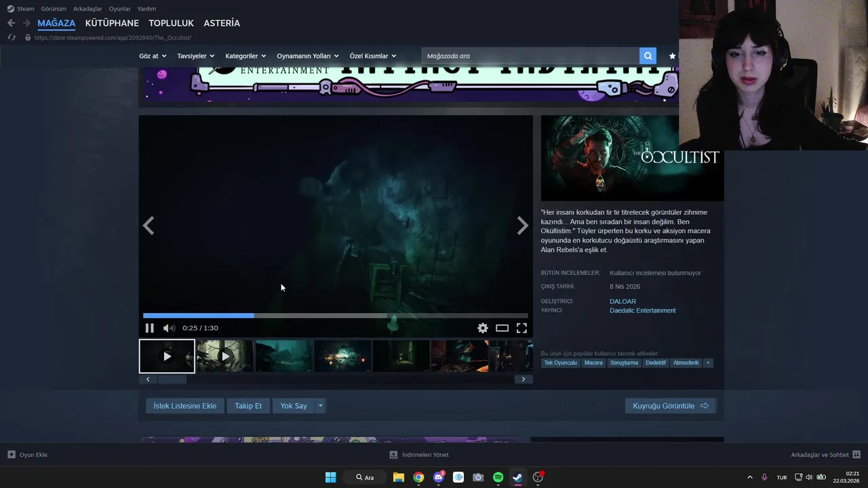Click Yok Say button
The height and width of the screenshot is (488, 868).
click(x=294, y=406)
